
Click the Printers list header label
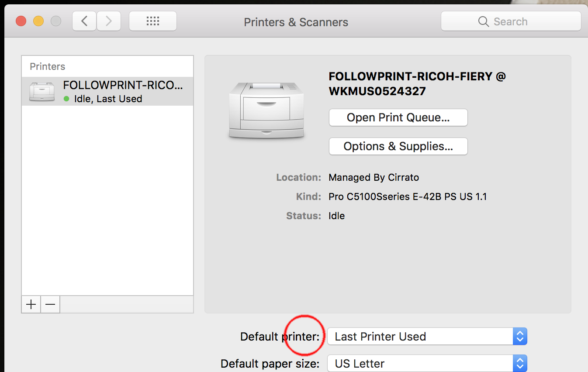pos(47,66)
